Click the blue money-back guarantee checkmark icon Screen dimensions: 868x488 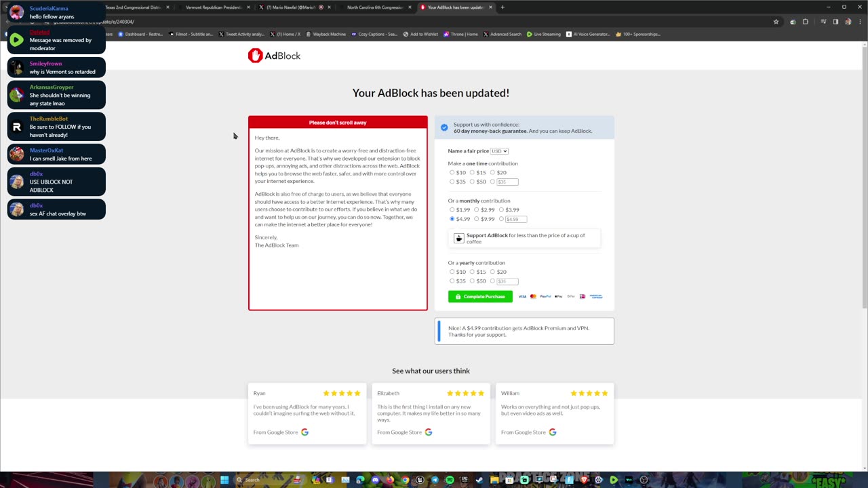click(444, 127)
